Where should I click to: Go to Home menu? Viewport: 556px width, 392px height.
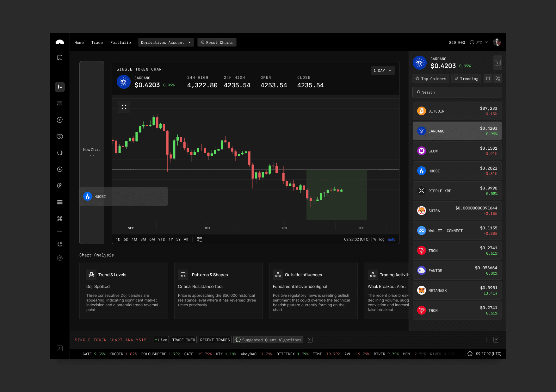pos(79,42)
